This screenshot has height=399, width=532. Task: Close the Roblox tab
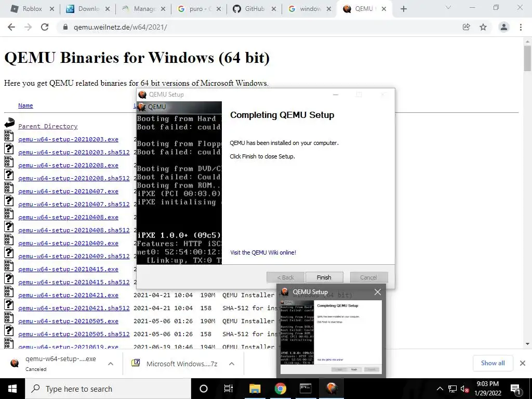pos(52,9)
